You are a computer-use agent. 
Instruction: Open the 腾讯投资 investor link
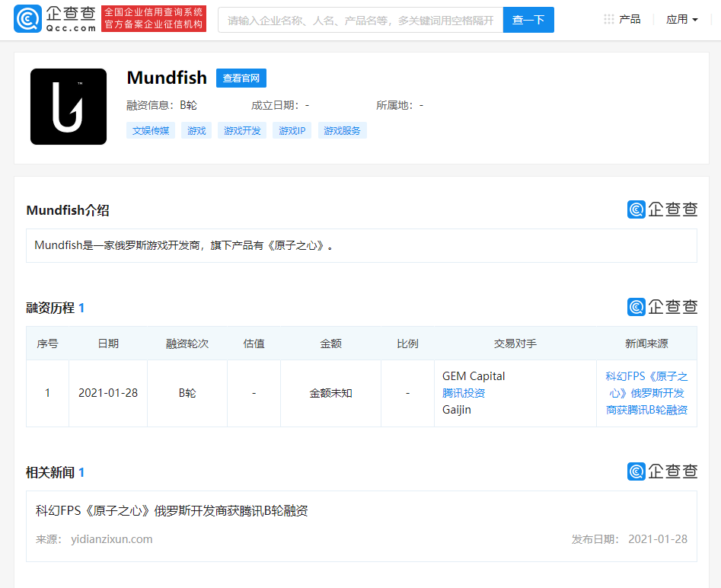click(464, 393)
